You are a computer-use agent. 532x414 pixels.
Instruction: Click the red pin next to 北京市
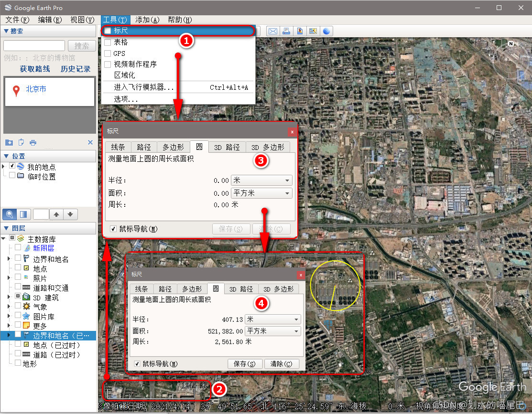16,91
